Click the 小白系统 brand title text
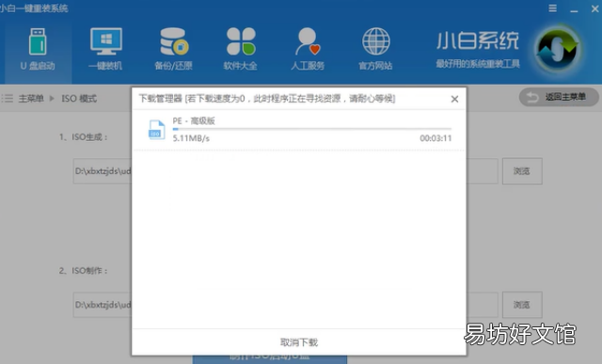 pyautogui.click(x=478, y=40)
